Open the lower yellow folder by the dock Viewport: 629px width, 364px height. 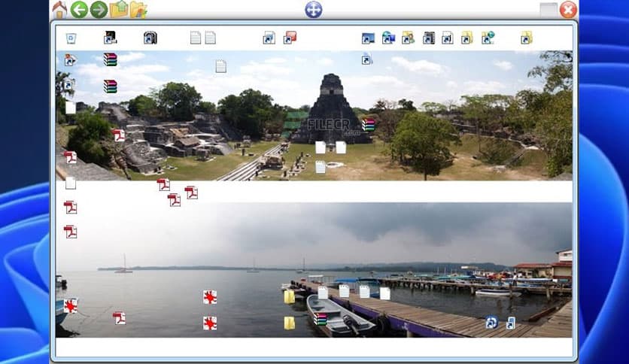click(x=290, y=323)
